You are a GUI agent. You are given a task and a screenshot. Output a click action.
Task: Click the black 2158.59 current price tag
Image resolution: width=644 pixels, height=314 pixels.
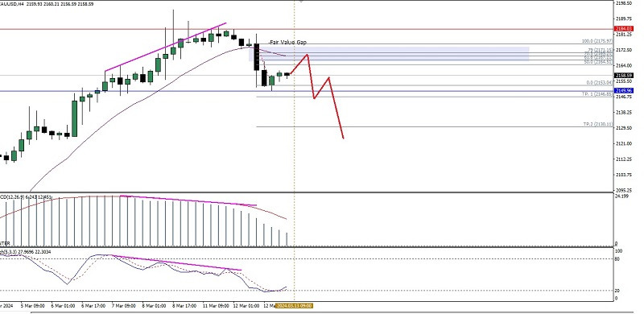[623, 76]
